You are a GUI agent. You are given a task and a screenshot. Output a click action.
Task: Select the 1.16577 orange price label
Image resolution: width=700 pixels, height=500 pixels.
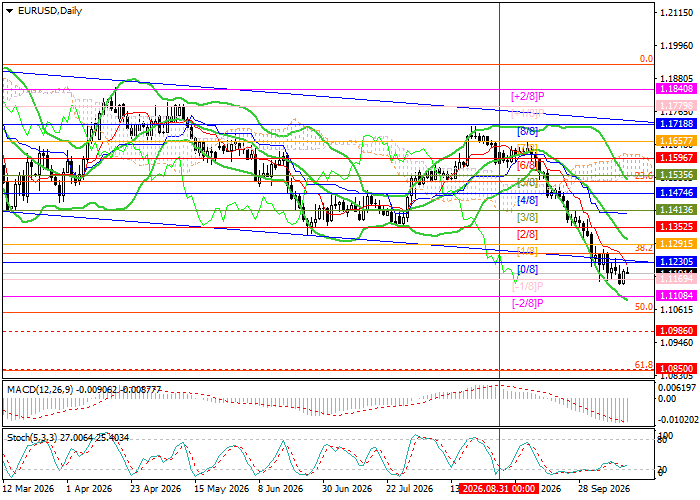pos(677,141)
